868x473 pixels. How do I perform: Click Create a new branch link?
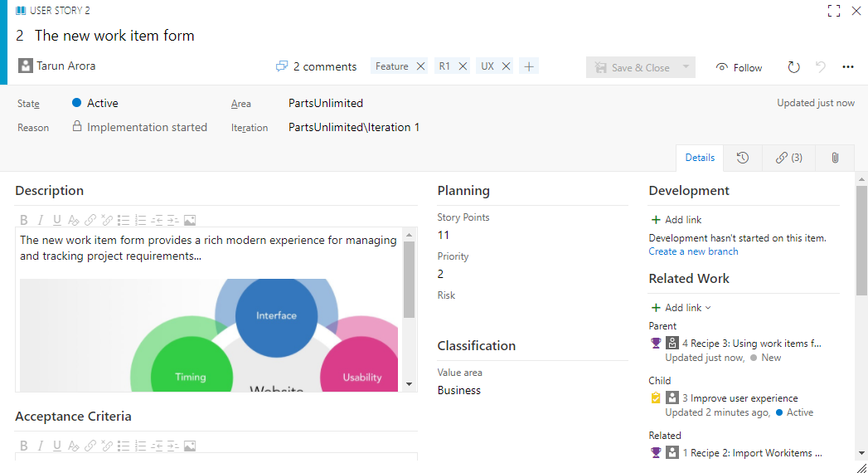(693, 251)
